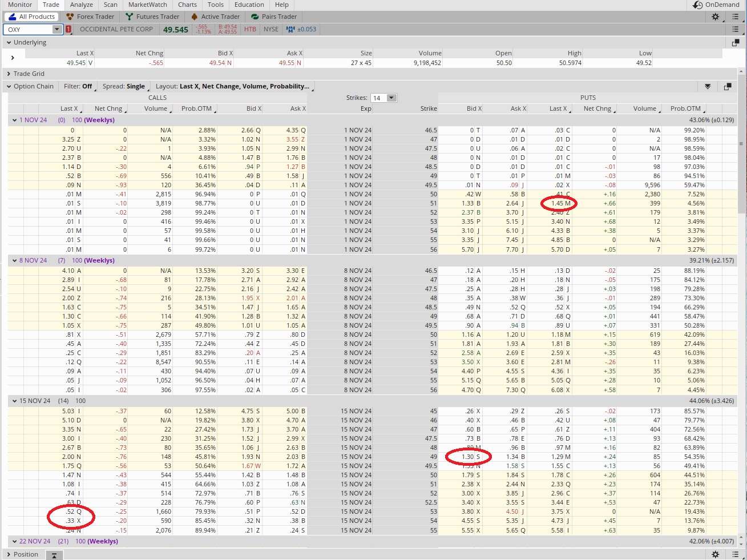Collapse the 8 NOV 24 expiration group
This screenshot has width=747, height=560.
click(15, 261)
